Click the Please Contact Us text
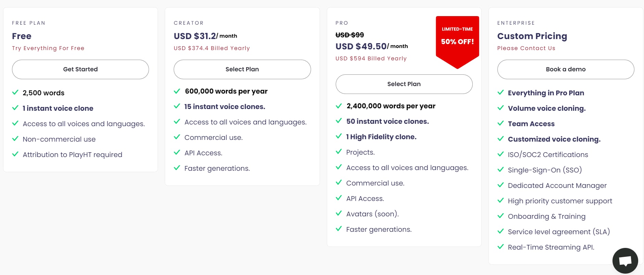This screenshot has height=275, width=644. click(526, 48)
